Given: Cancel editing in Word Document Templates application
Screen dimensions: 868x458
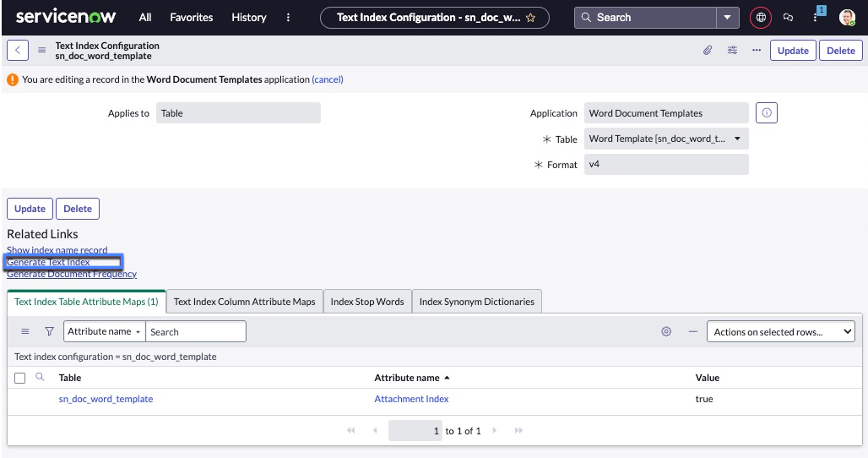Looking at the screenshot, I should pos(327,79).
